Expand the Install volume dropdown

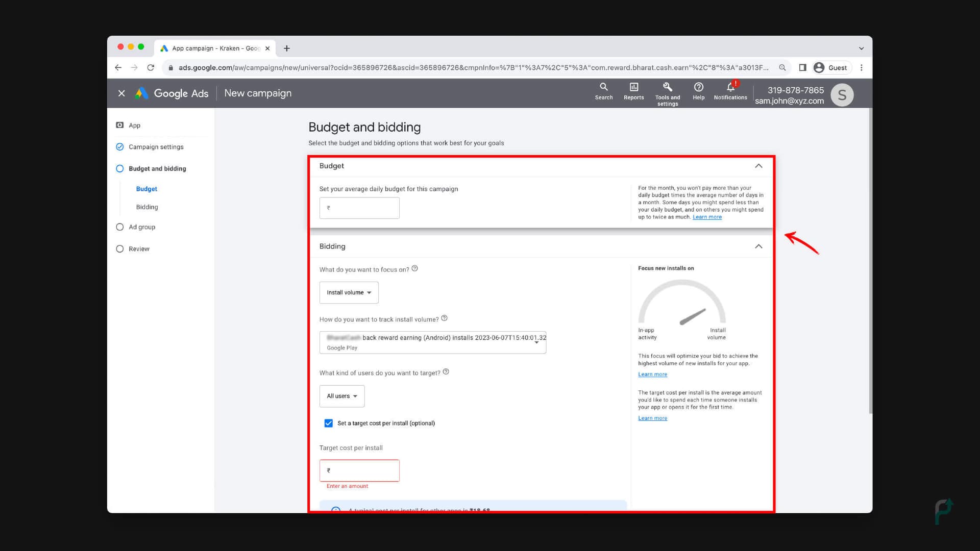pos(349,292)
